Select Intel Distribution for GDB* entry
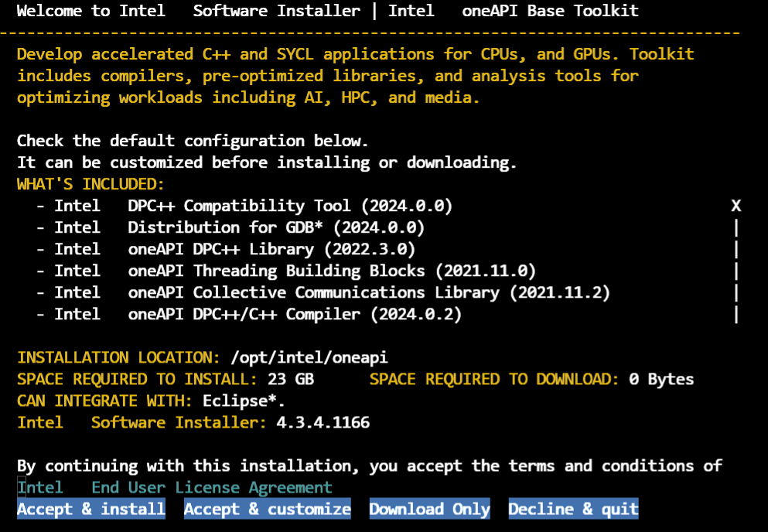Screen dimensions: 768x532 tap(239, 227)
